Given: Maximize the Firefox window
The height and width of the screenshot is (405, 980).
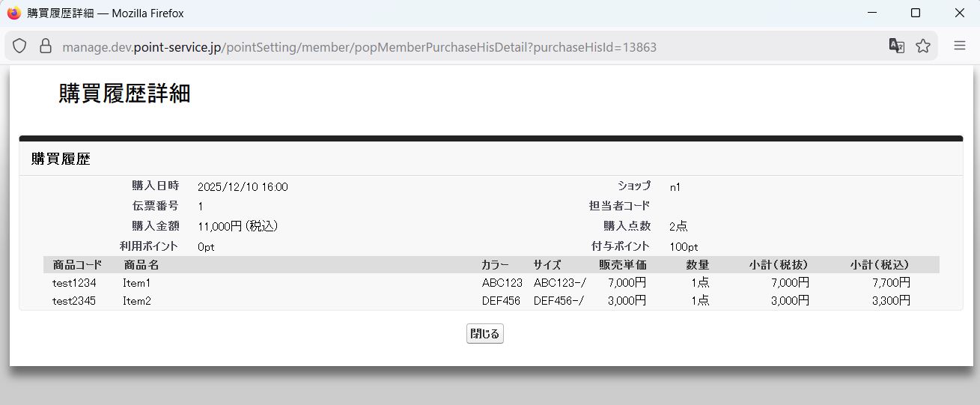Looking at the screenshot, I should [x=916, y=13].
